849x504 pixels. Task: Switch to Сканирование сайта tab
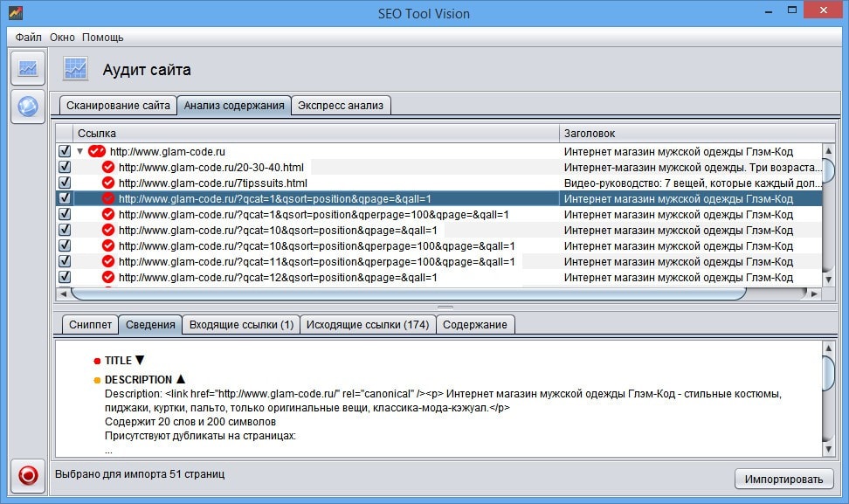point(118,106)
